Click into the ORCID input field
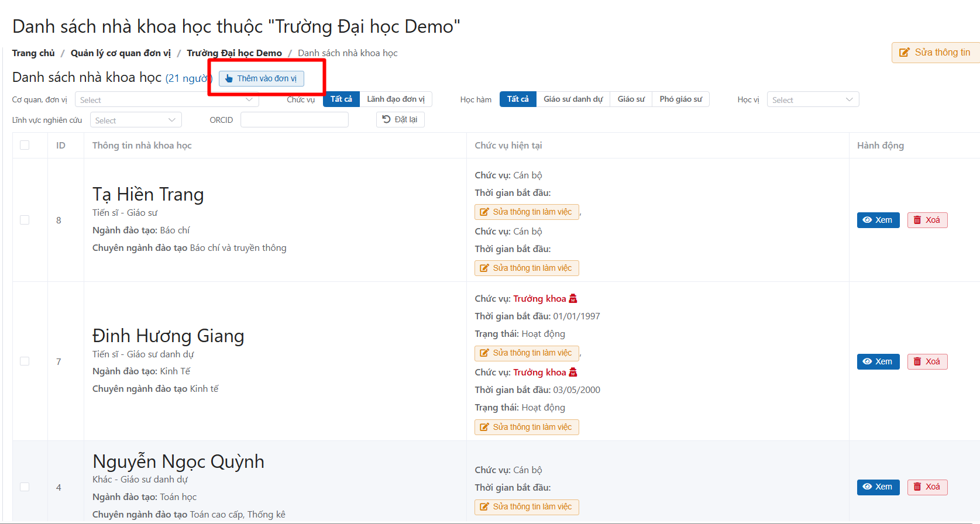This screenshot has height=524, width=980. [294, 120]
